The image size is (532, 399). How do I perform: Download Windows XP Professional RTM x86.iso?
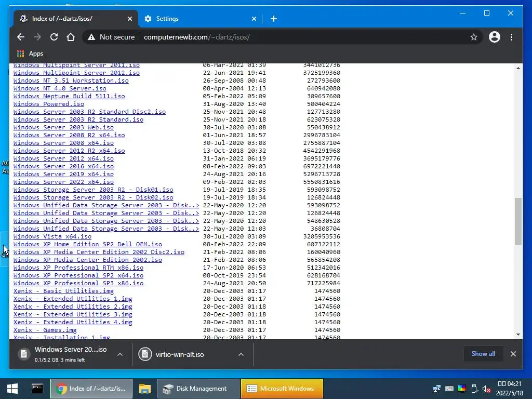tap(78, 268)
